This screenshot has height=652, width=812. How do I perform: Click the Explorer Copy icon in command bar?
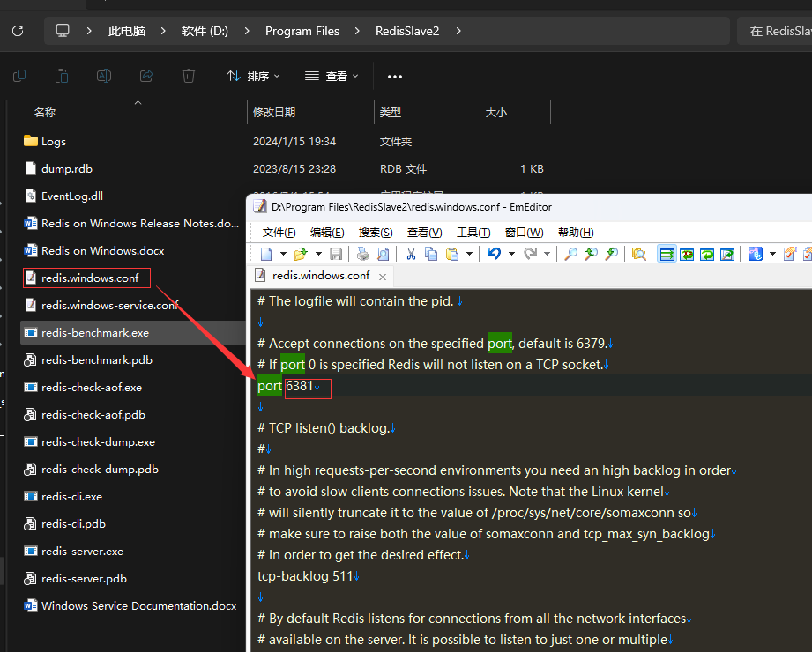click(19, 76)
